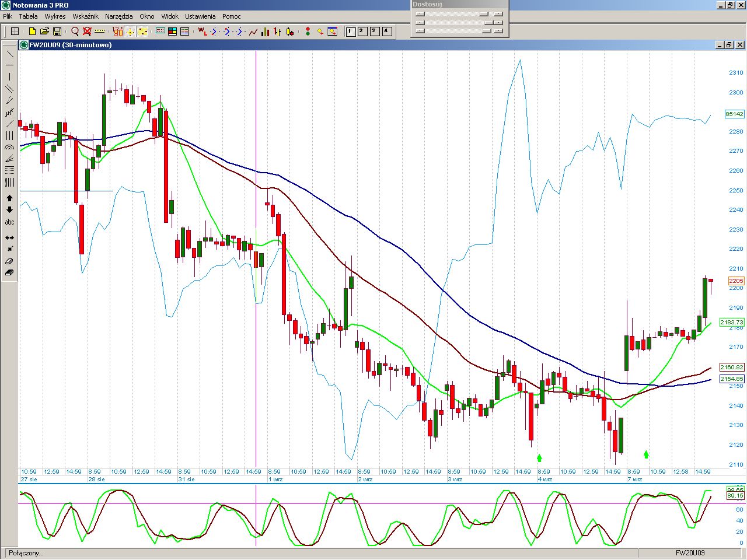Select the horizontal line drawing tool
The width and height of the screenshot is (747, 560).
point(9,65)
